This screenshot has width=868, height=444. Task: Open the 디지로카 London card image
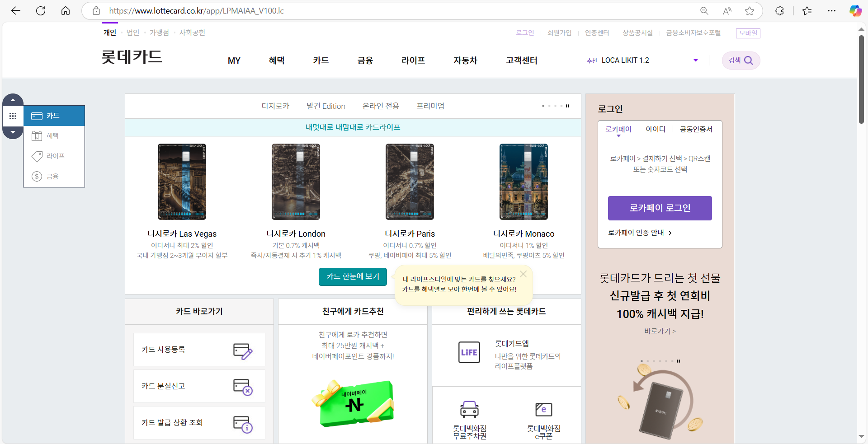pyautogui.click(x=296, y=182)
